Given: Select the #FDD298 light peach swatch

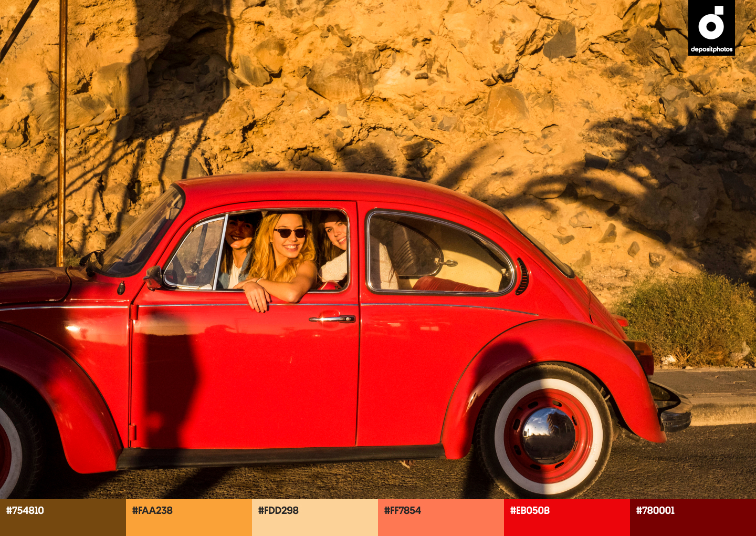Looking at the screenshot, I should click(x=315, y=518).
